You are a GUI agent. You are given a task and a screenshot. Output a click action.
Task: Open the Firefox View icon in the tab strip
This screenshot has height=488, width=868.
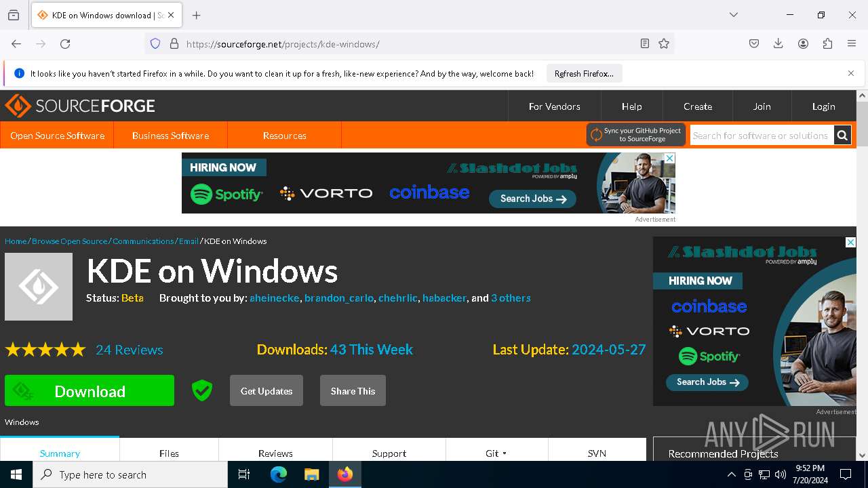(14, 15)
